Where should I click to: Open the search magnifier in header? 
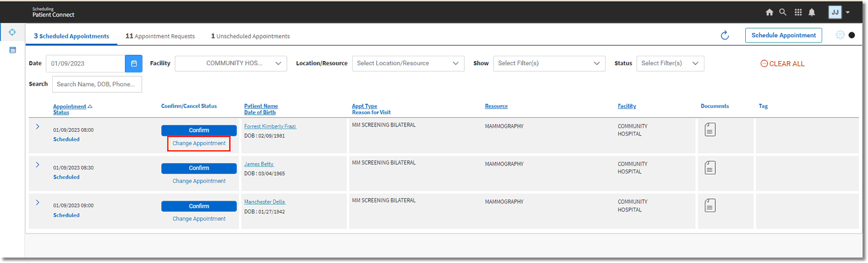point(784,12)
